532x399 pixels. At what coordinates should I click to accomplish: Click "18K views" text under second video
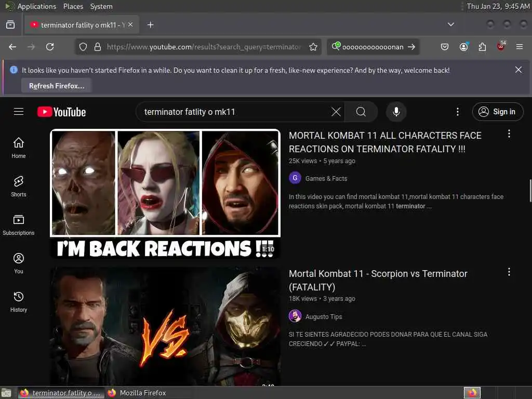pyautogui.click(x=303, y=299)
